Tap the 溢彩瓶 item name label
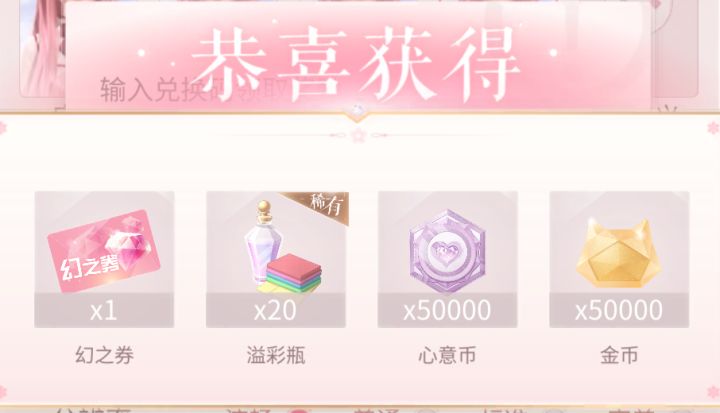The width and height of the screenshot is (720, 413). (276, 356)
